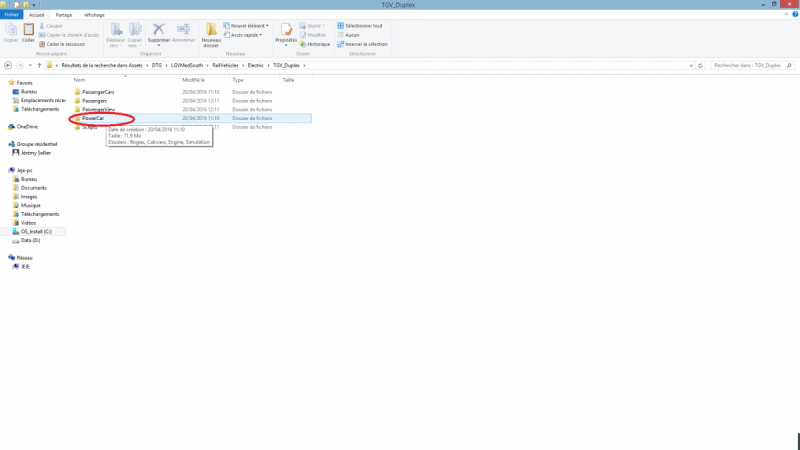
Task: Click the Historique button
Action: click(x=315, y=44)
